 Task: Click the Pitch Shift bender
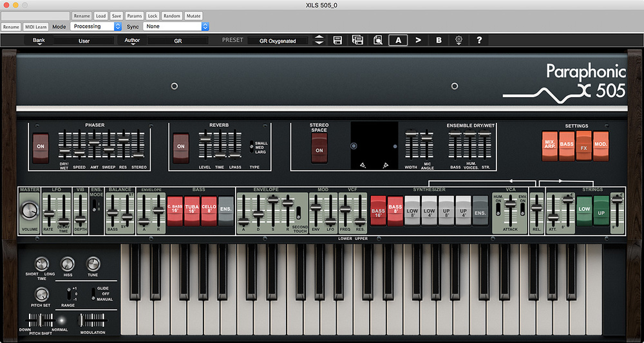pos(41,320)
